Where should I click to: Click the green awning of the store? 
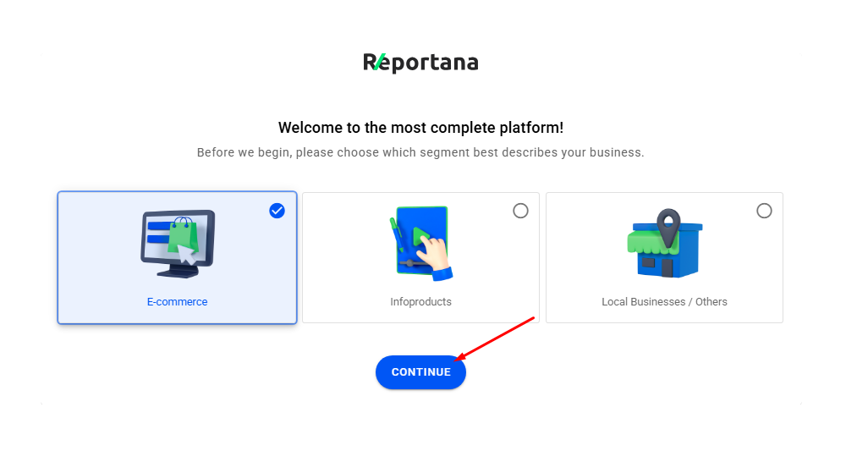pyautogui.click(x=643, y=244)
